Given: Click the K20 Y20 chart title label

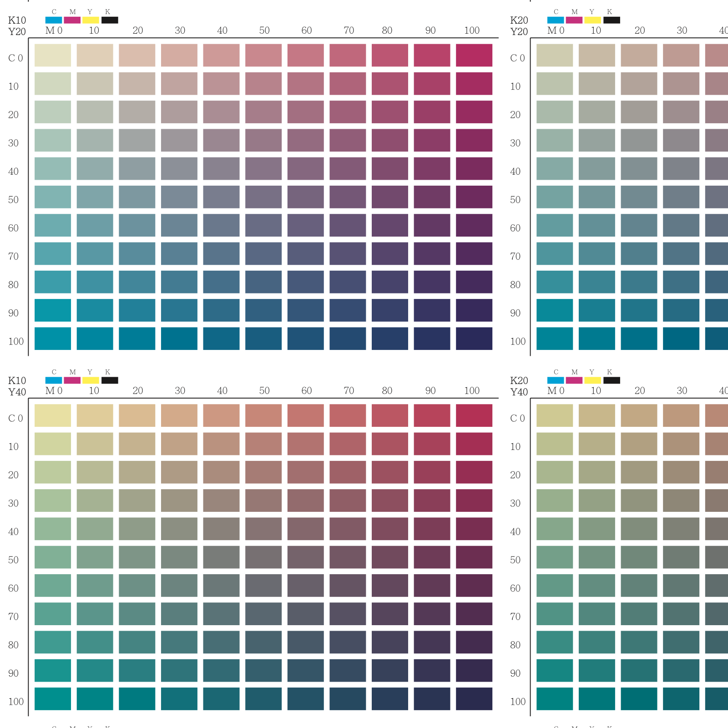Looking at the screenshot, I should (x=519, y=25).
